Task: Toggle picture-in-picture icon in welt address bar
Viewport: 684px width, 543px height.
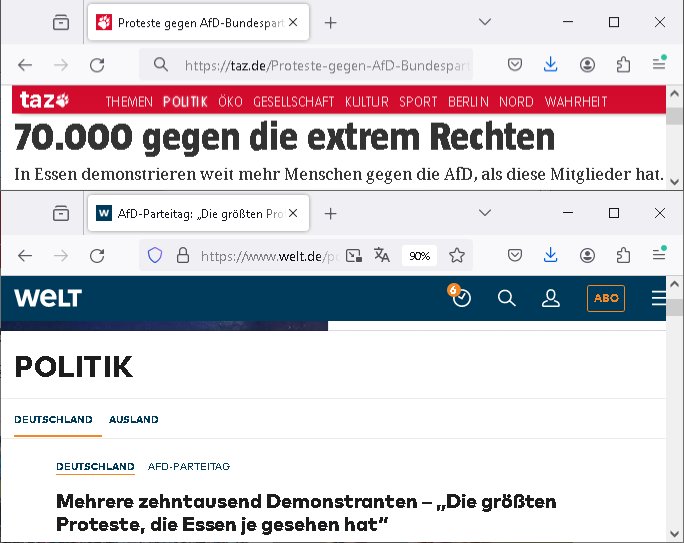Action: [354, 256]
